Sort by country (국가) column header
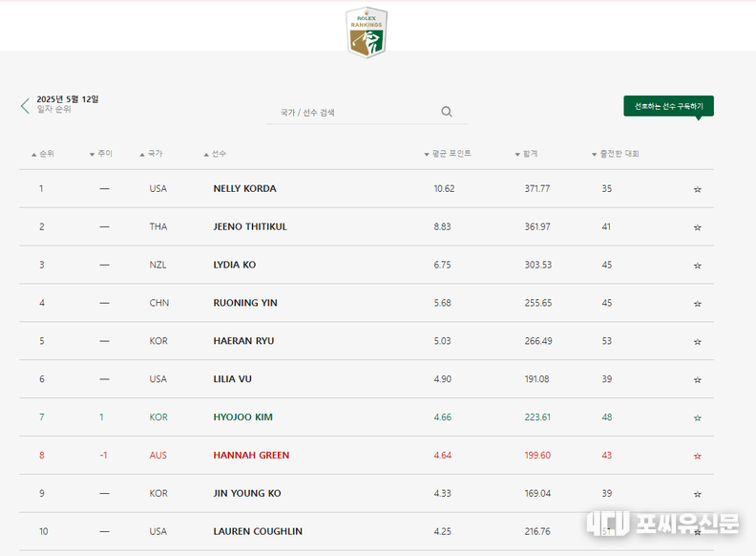756x556 pixels. [151, 154]
